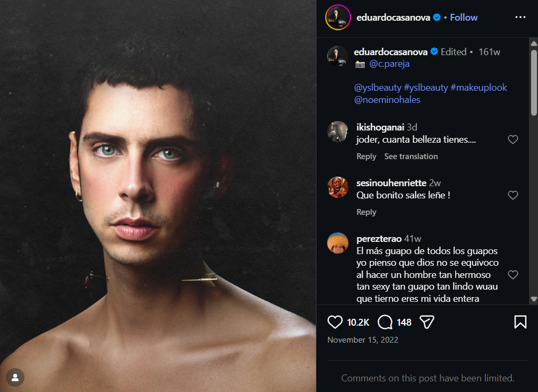Visit the @noeminohales profile mention
This screenshot has height=392, width=538.
point(387,100)
